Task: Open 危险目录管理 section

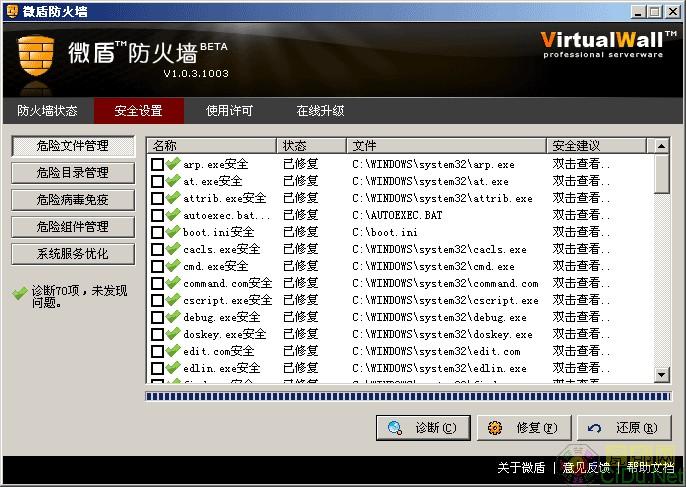Action: tap(73, 173)
